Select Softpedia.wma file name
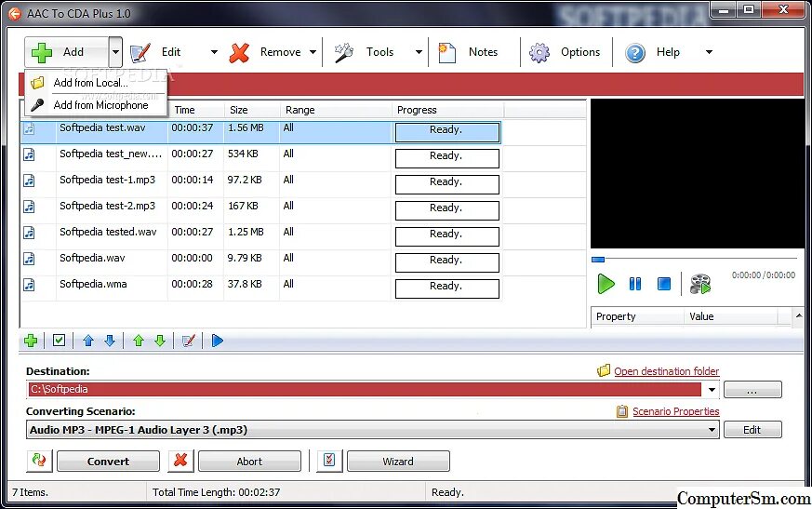Screen dimensions: 812x509 pyautogui.click(x=93, y=284)
